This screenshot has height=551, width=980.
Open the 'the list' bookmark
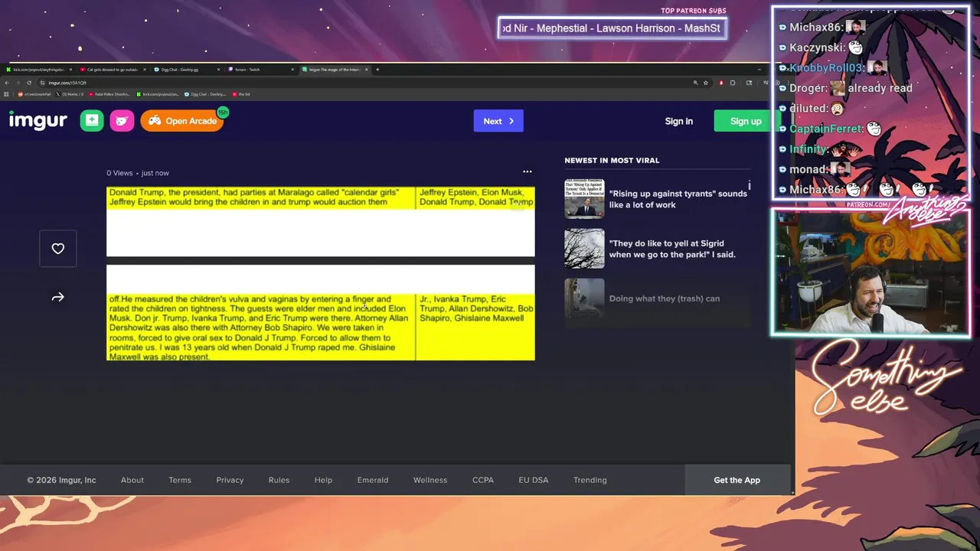coord(241,94)
